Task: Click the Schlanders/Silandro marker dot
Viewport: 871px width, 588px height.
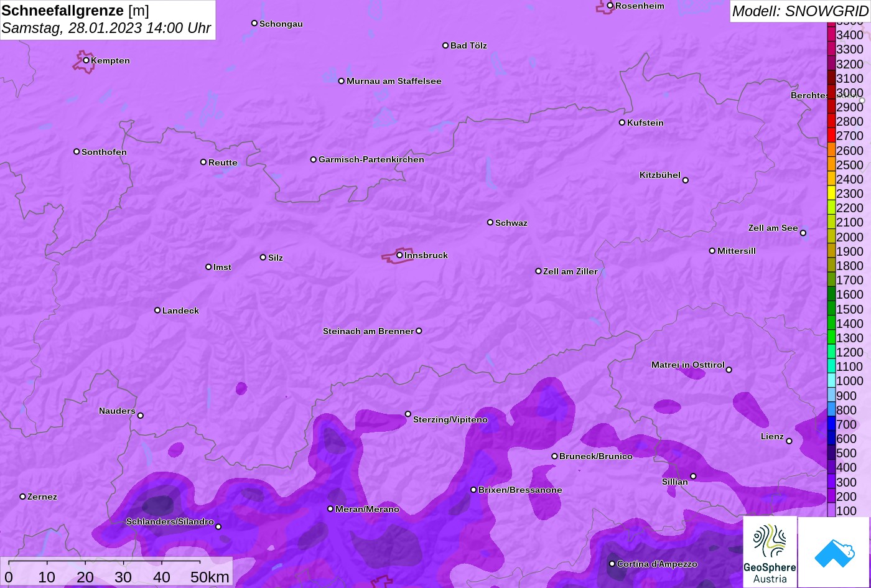Action: pyautogui.click(x=218, y=527)
